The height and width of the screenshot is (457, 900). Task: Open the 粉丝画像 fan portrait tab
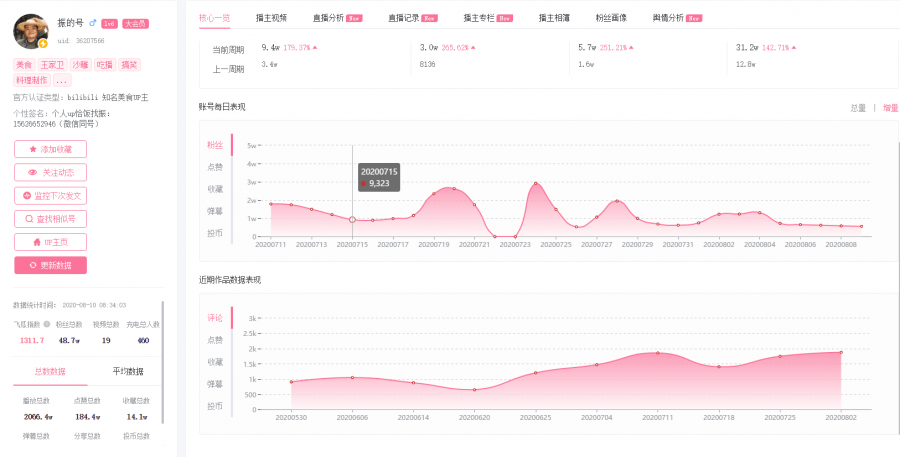point(611,18)
